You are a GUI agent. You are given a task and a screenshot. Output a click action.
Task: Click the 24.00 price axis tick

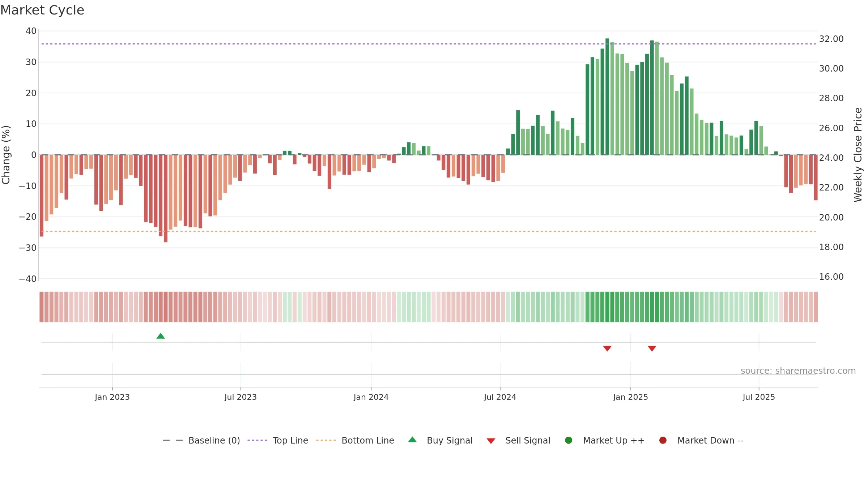tap(831, 158)
